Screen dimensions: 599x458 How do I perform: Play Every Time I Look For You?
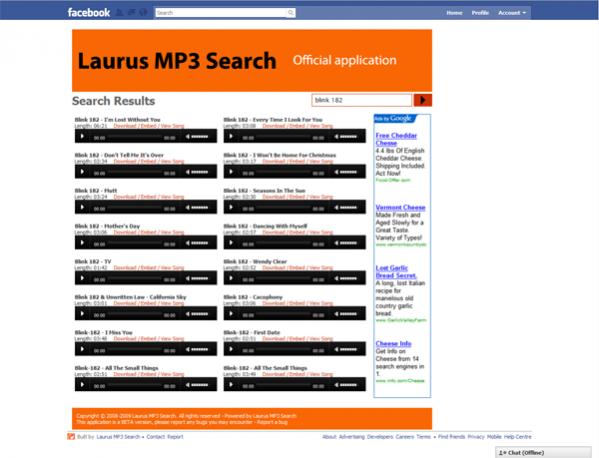[231, 136]
